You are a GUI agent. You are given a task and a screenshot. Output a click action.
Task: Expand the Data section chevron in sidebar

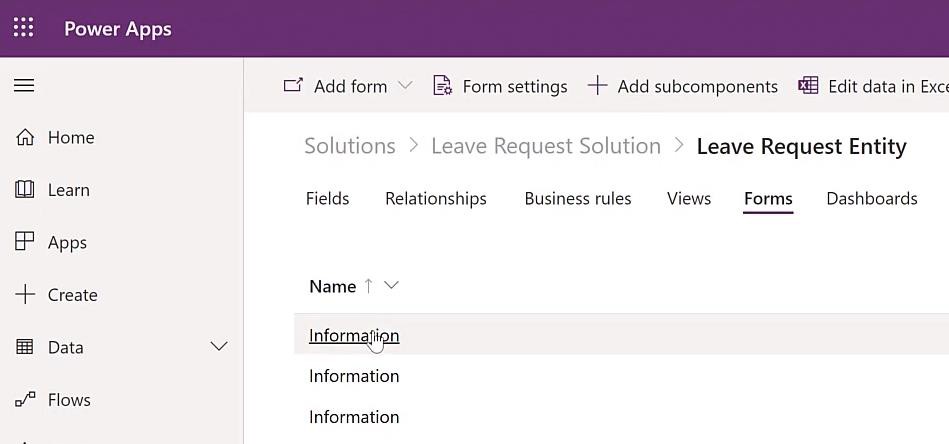tap(218, 347)
